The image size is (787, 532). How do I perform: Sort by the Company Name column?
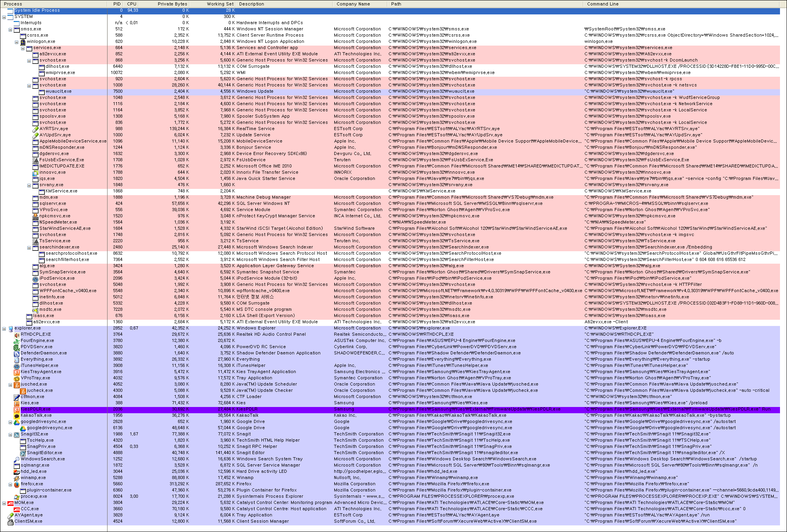pyautogui.click(x=360, y=4)
